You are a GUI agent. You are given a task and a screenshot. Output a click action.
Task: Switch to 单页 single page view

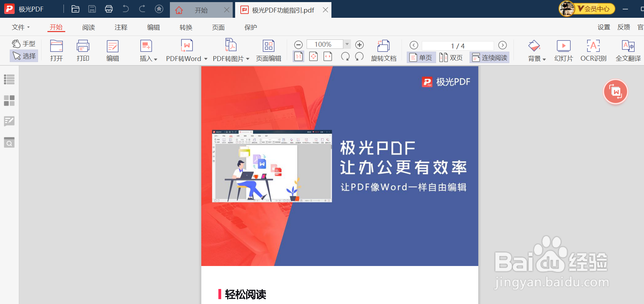pos(421,58)
